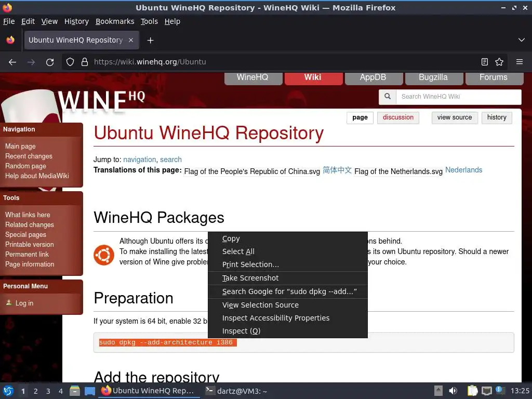Choose Take Screenshot in context menu

pos(288,278)
